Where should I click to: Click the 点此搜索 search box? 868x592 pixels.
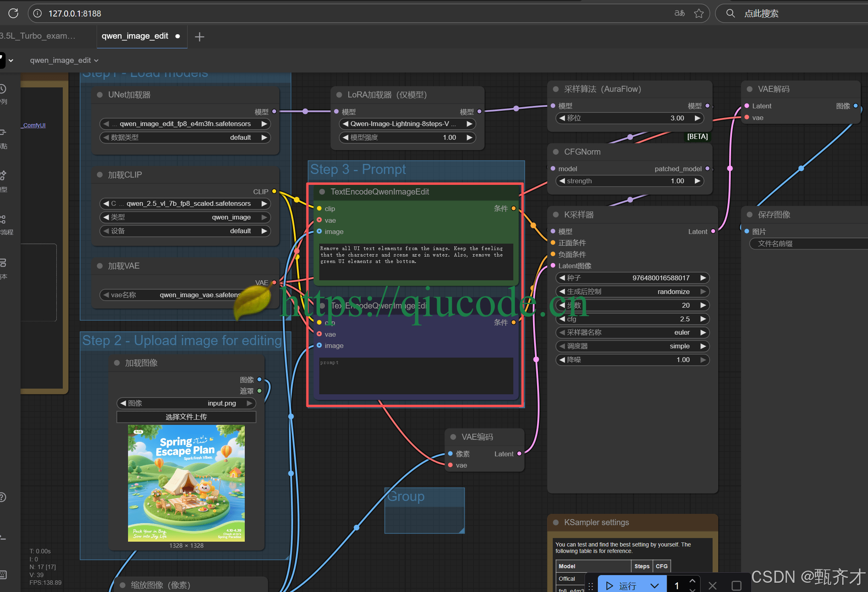pos(792,13)
